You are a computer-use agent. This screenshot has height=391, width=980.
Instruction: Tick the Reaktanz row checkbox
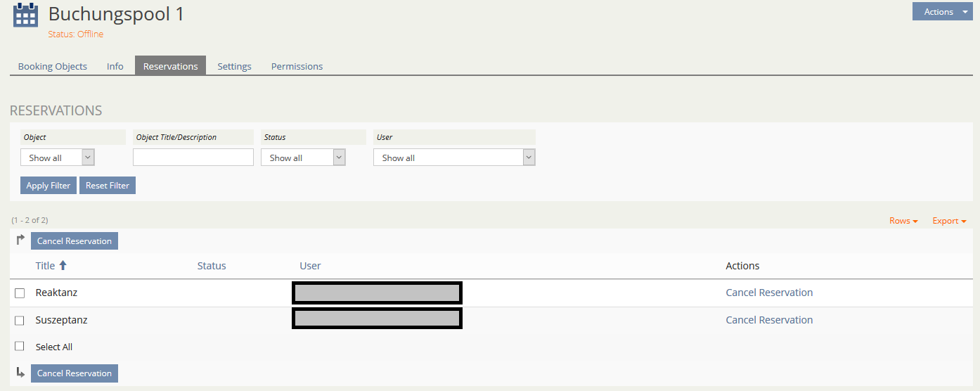pos(20,293)
